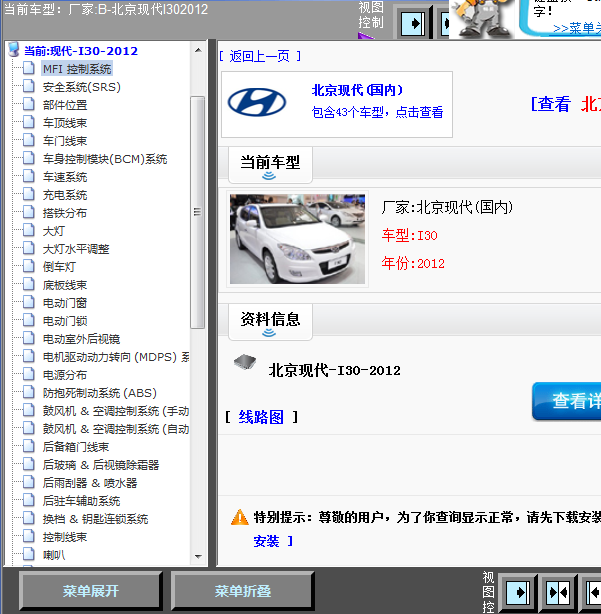Click 包含43个车型，点击查看 link
This screenshot has width=601, height=614.
click(x=377, y=112)
